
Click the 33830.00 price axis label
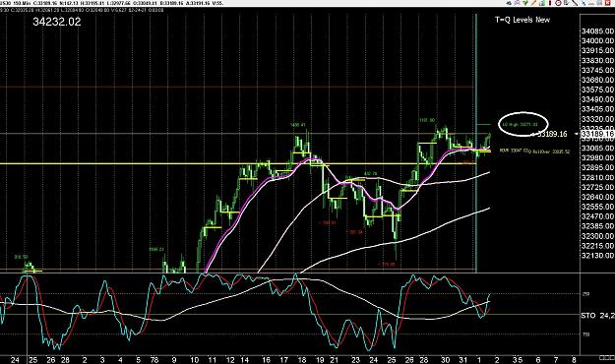point(597,60)
